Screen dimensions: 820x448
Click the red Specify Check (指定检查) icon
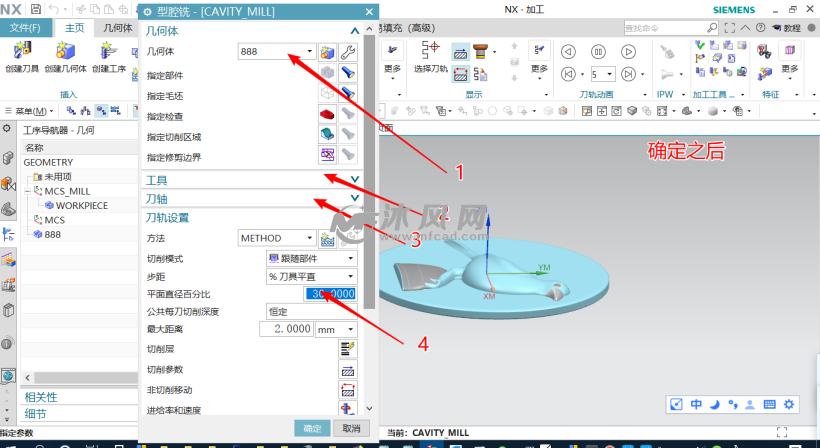coord(327,113)
